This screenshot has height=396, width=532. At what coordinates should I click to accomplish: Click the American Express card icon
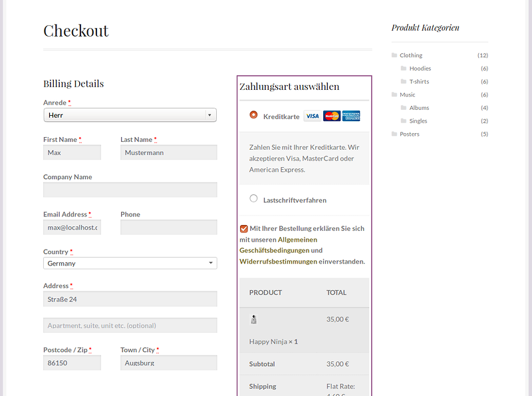pos(351,116)
